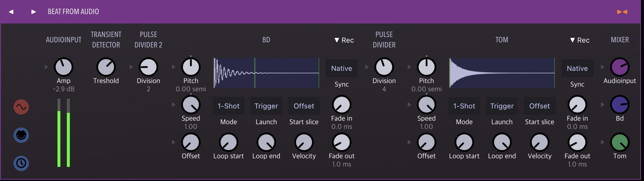Change TOM Launch from Trigger
The image size is (644, 181).
click(502, 106)
